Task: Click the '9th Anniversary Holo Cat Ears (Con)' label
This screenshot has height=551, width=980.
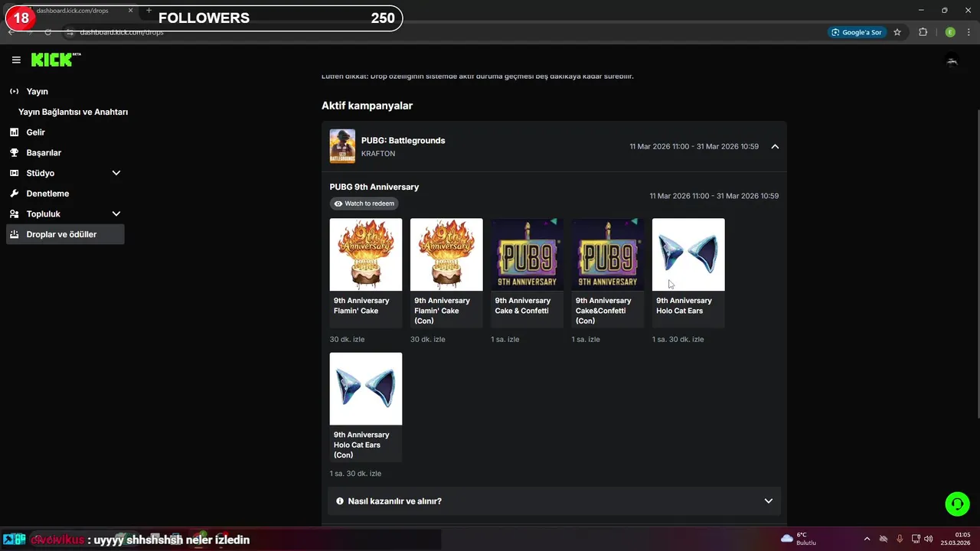Action: click(x=361, y=445)
